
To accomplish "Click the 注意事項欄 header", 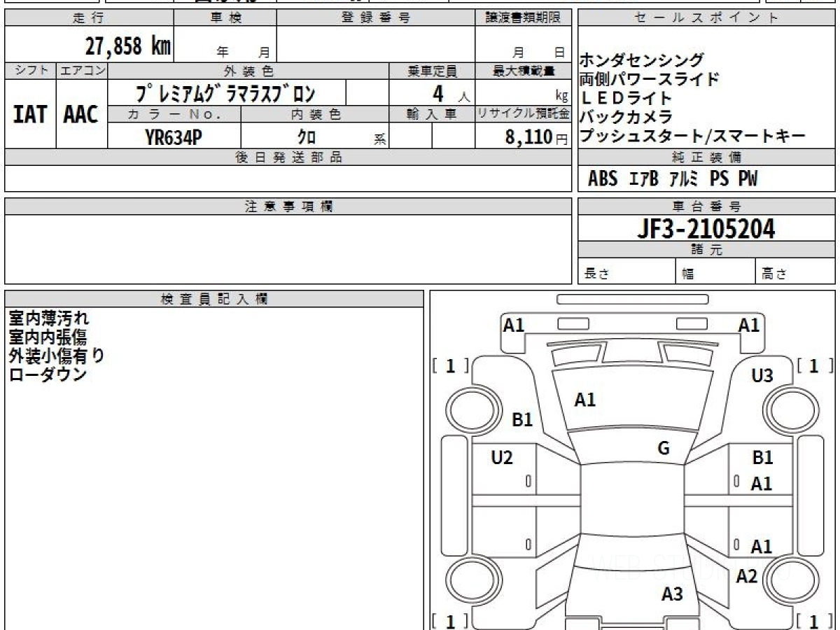I will 288,206.
